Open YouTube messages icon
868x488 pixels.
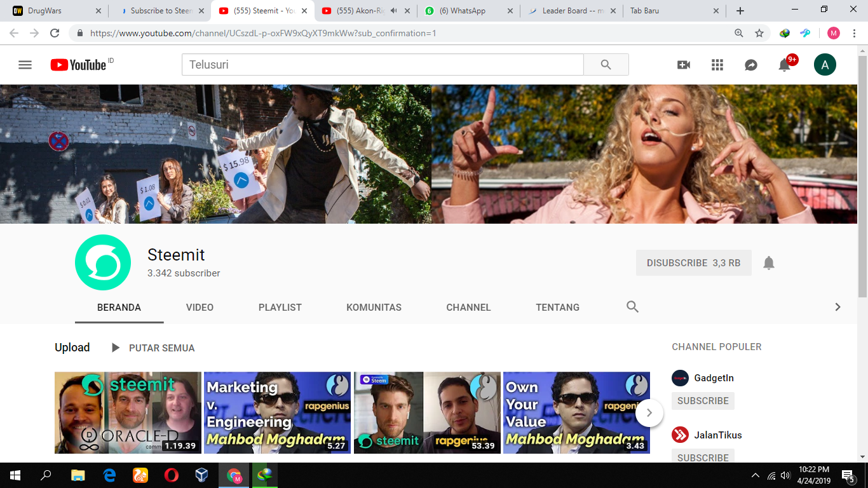tap(750, 64)
